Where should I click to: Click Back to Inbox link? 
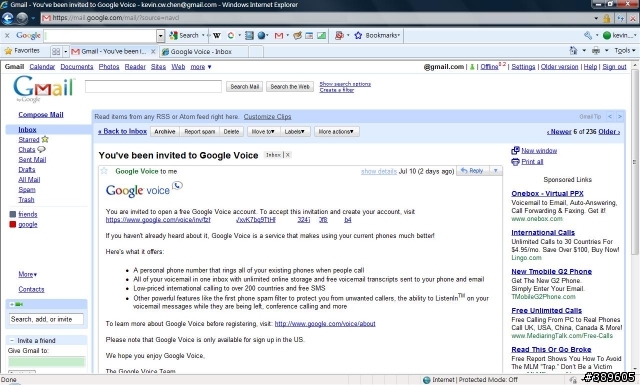(122, 131)
